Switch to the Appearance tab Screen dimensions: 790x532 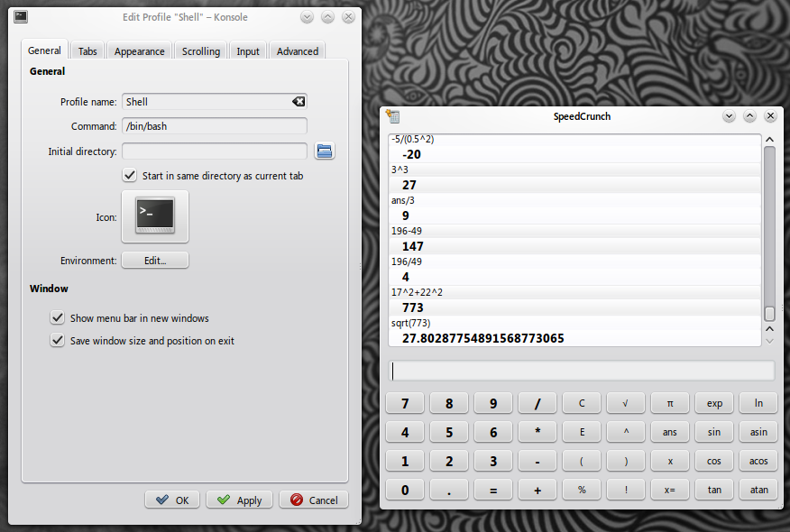click(139, 50)
